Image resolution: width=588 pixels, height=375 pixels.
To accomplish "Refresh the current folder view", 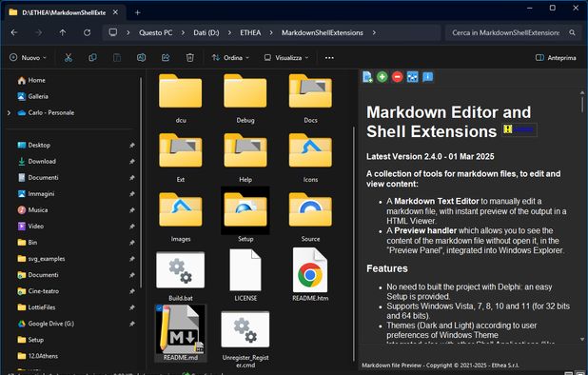I will (87, 32).
